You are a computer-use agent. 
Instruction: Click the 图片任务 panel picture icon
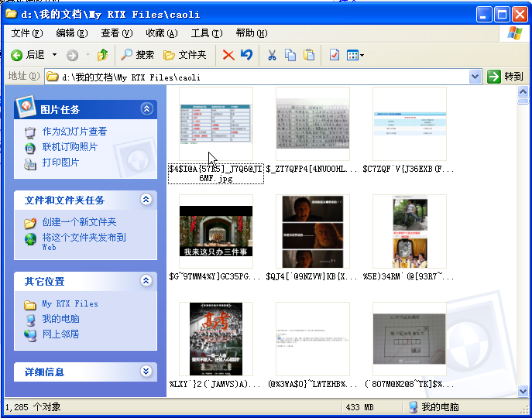26,106
